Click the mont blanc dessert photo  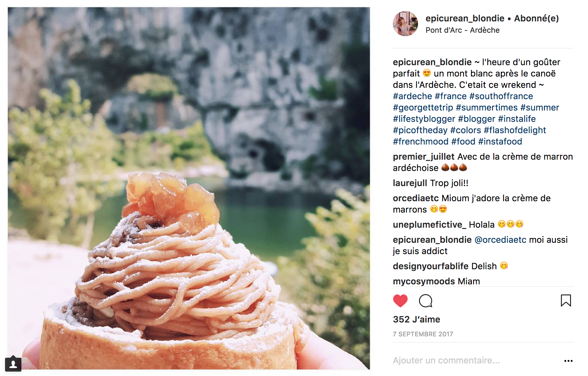[189, 188]
